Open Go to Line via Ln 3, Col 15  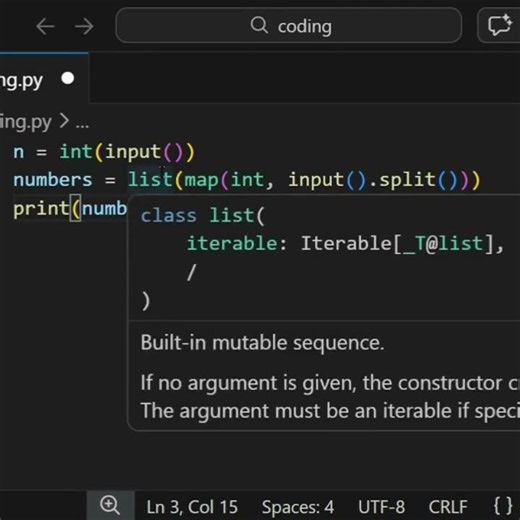pyautogui.click(x=192, y=507)
